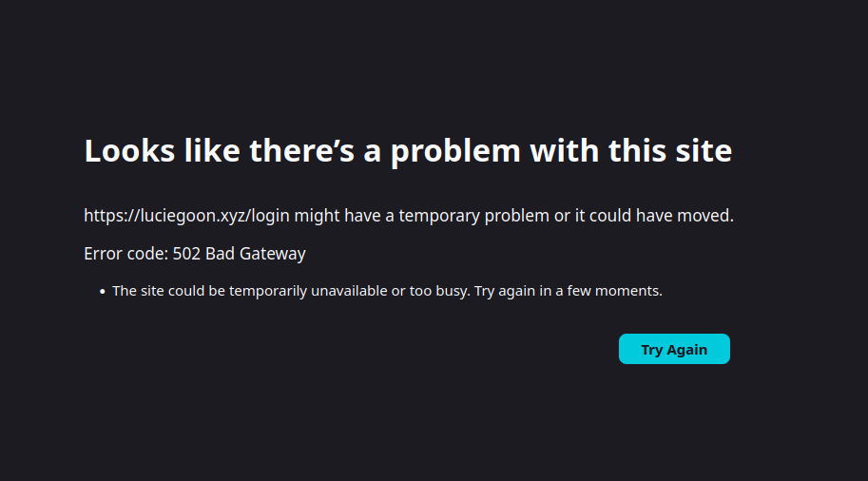Viewport: 868px width, 481px height.
Task: Click the "/login" path in the URL
Action: coord(270,216)
